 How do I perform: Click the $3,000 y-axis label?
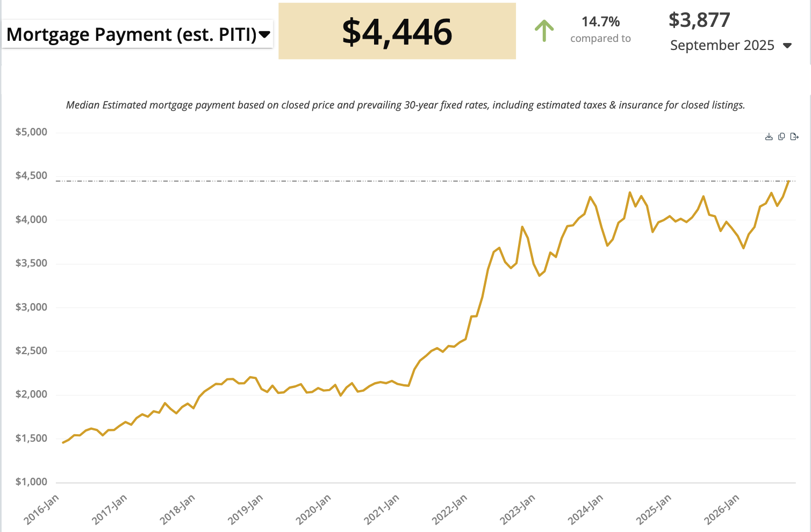[x=31, y=307]
